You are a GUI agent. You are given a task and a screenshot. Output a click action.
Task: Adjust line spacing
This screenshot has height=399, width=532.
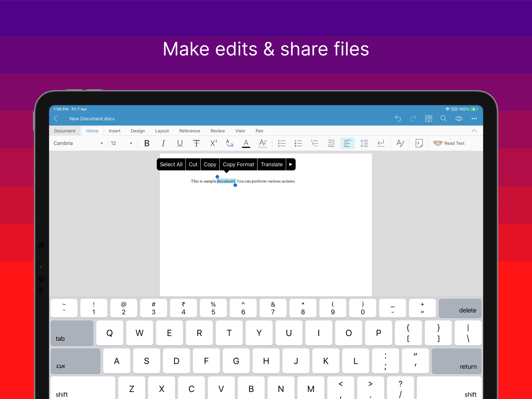[x=364, y=143]
